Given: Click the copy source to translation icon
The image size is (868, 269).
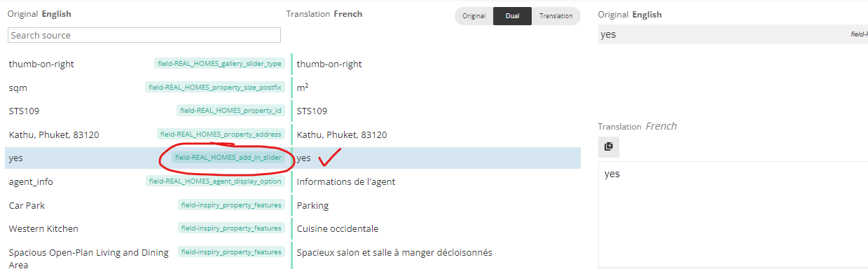Looking at the screenshot, I should pos(608,146).
